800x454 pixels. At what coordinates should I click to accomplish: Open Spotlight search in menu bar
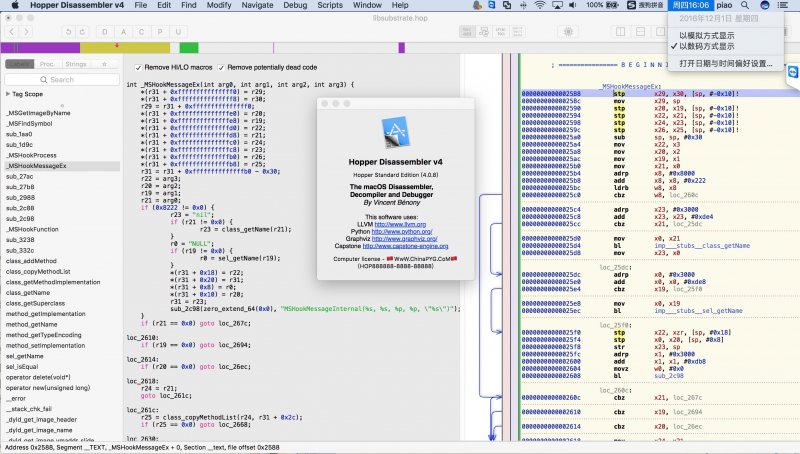(745, 5)
